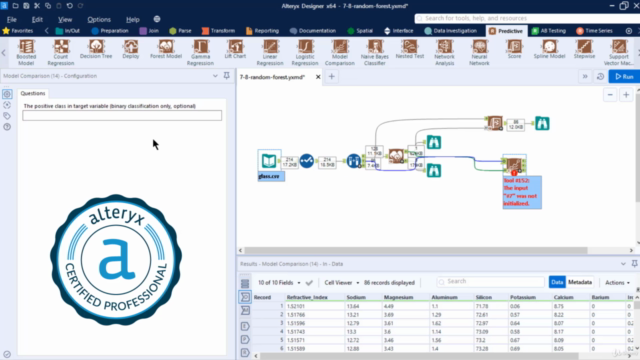Switch results to Metadata view

(x=580, y=282)
